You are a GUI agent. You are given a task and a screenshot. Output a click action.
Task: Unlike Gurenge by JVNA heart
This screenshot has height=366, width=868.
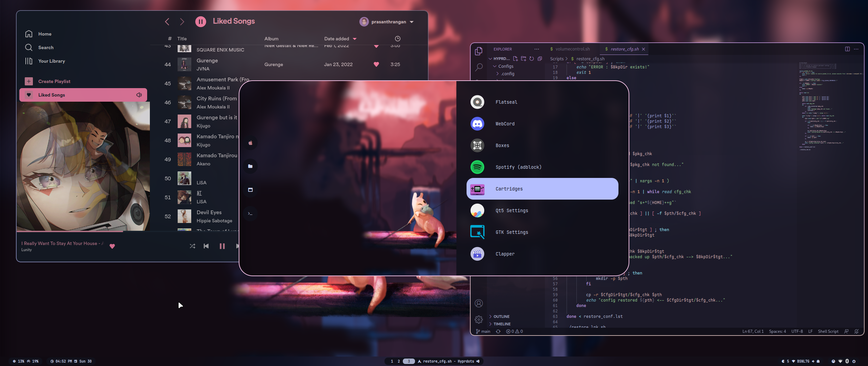376,64
